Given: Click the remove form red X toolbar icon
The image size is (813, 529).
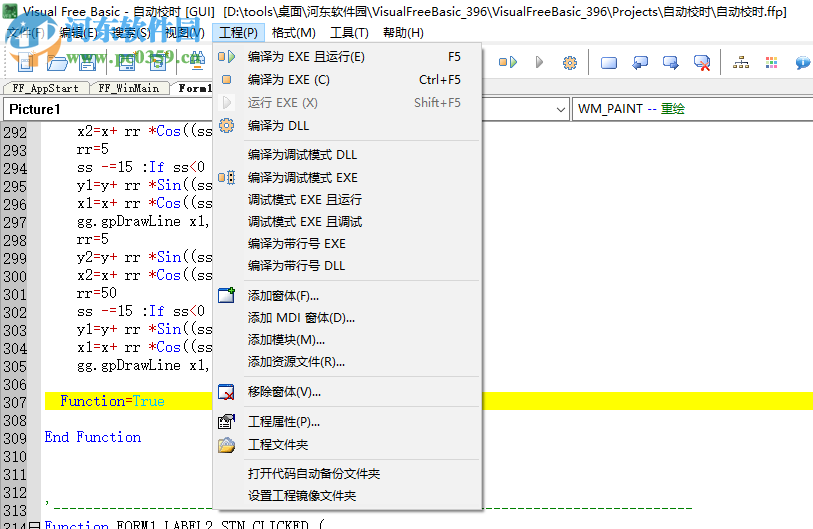Looking at the screenshot, I should [x=702, y=63].
